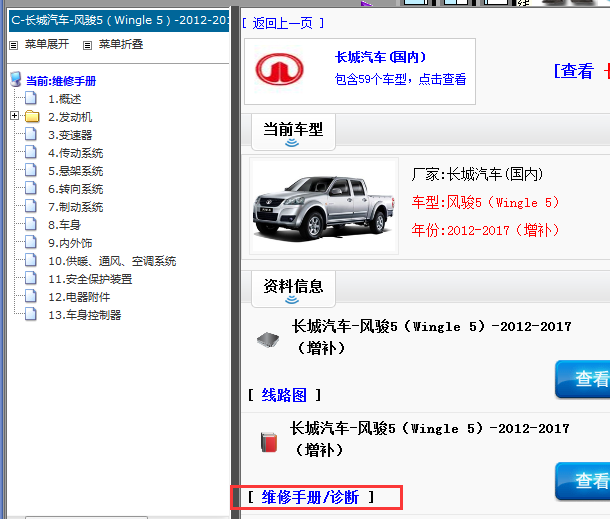Click the [查看 link at top right
Image resolution: width=610 pixels, height=519 pixels.
tap(574, 72)
